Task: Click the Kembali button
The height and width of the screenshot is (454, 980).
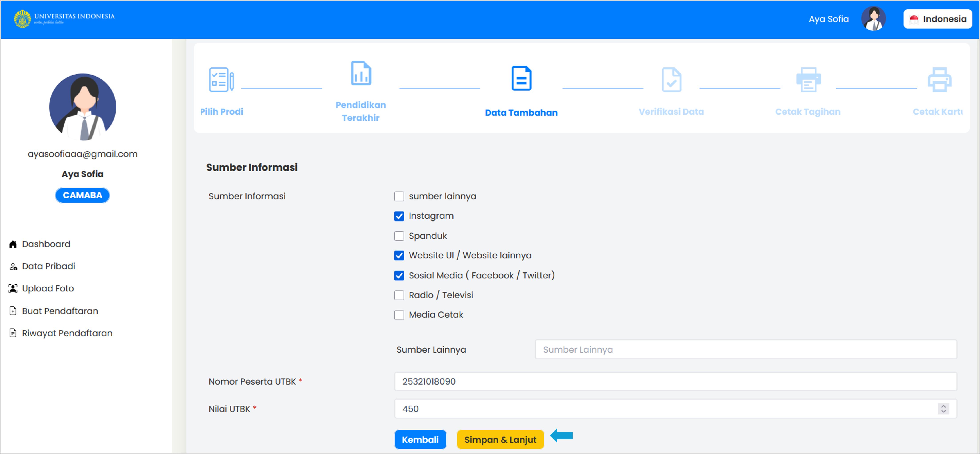Action: click(x=420, y=440)
